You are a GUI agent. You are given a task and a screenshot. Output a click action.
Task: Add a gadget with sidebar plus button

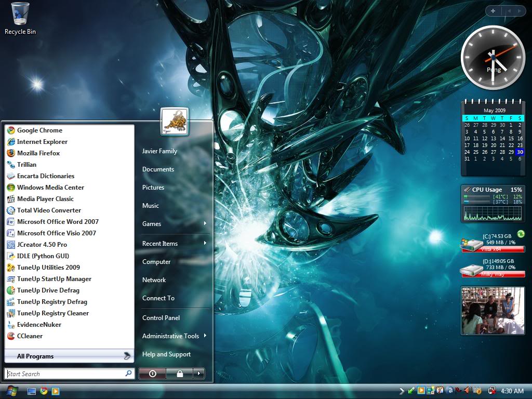[x=493, y=11]
